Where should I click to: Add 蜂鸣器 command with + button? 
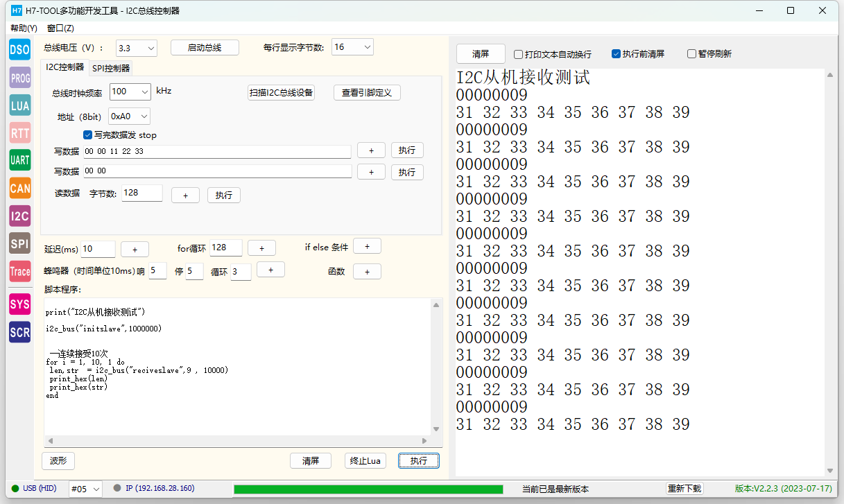(270, 269)
